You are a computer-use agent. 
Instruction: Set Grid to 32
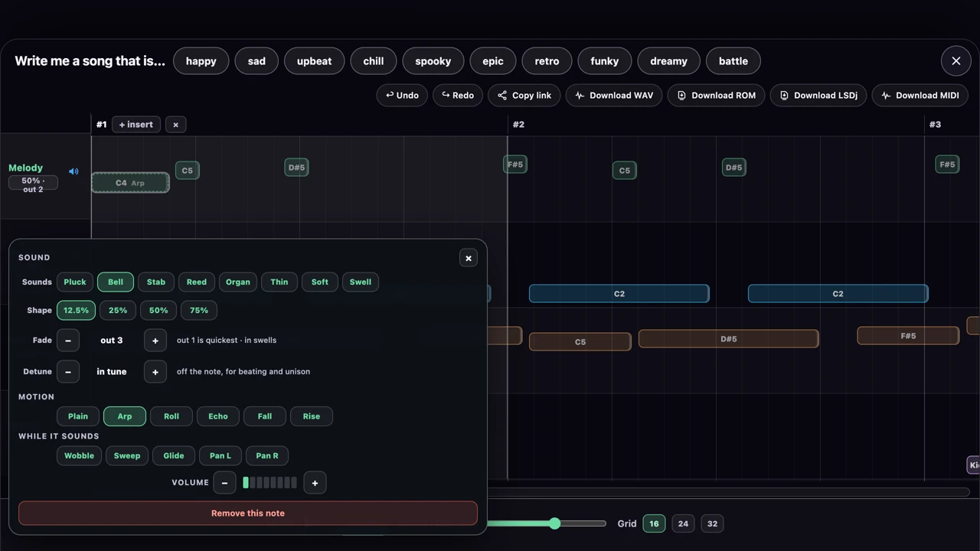pos(713,524)
